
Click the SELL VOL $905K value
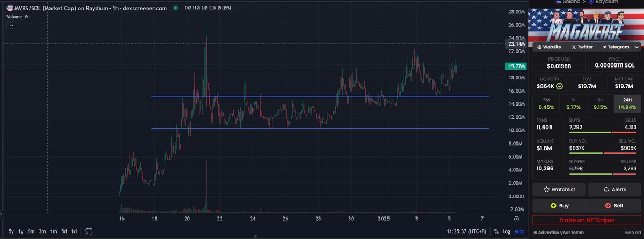click(x=629, y=147)
